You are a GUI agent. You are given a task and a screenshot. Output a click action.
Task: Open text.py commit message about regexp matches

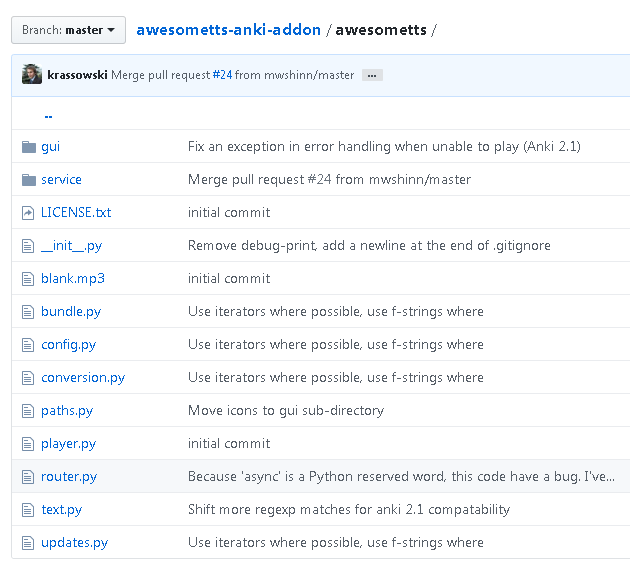point(348,510)
